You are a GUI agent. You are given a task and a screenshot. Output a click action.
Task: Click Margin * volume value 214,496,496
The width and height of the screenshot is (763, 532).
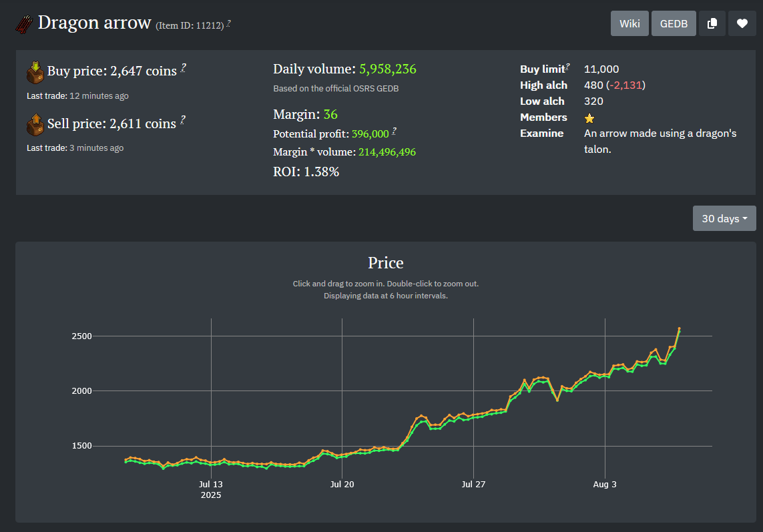point(387,152)
